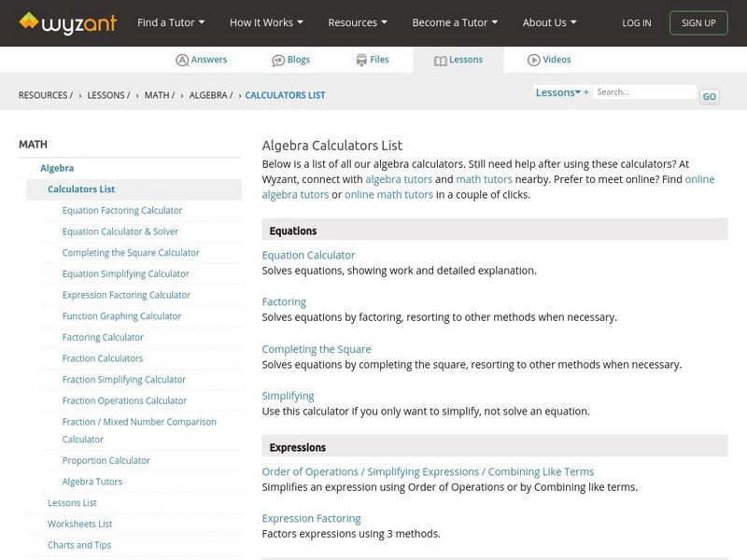This screenshot has height=560, width=747.
Task: Click the SIGN UP button
Action: click(x=698, y=22)
